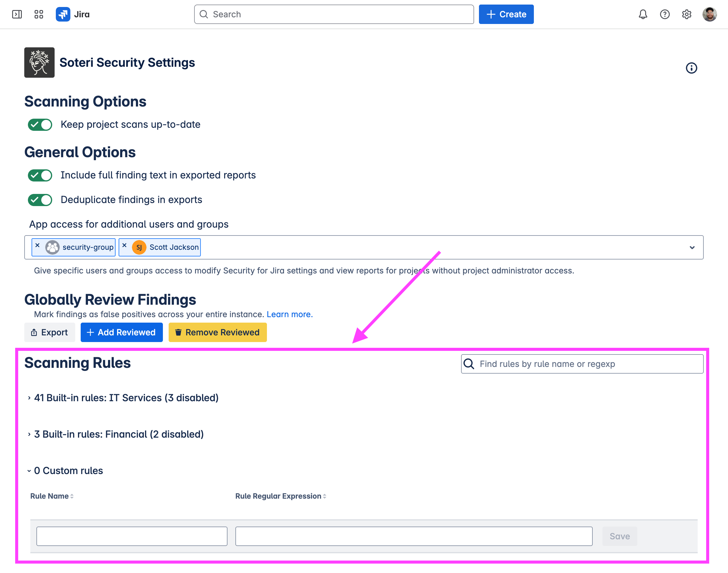Click the info circle icon
Viewport: 728px width, 573px height.
coord(691,68)
